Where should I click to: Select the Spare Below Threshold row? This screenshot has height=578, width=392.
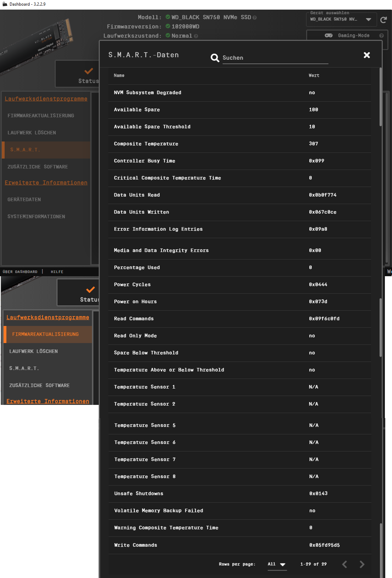tap(240, 353)
